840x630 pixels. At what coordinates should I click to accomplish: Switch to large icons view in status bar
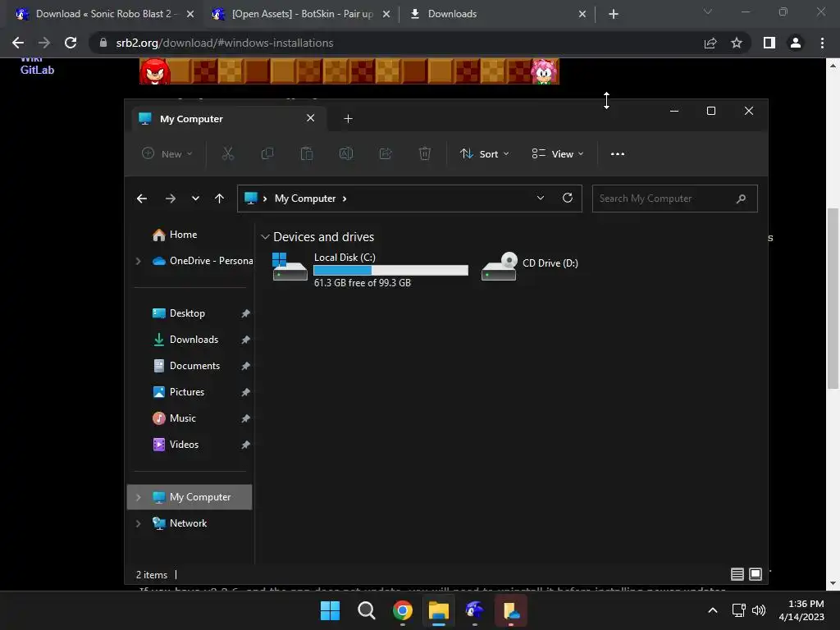[756, 574]
